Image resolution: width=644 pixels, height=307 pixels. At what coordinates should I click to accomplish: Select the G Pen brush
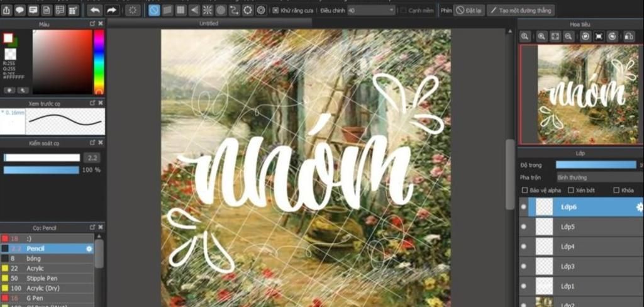click(x=47, y=298)
